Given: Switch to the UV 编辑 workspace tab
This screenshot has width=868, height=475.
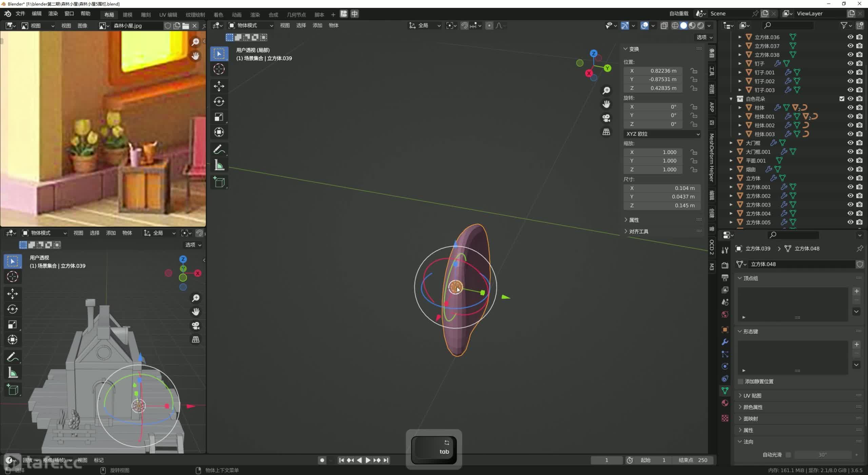Looking at the screenshot, I should pos(168,15).
